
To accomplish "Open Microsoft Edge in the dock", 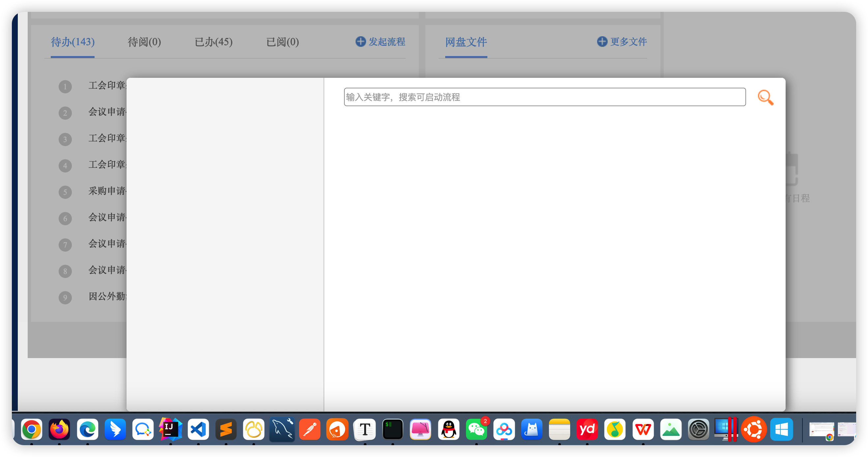I will tap(87, 429).
